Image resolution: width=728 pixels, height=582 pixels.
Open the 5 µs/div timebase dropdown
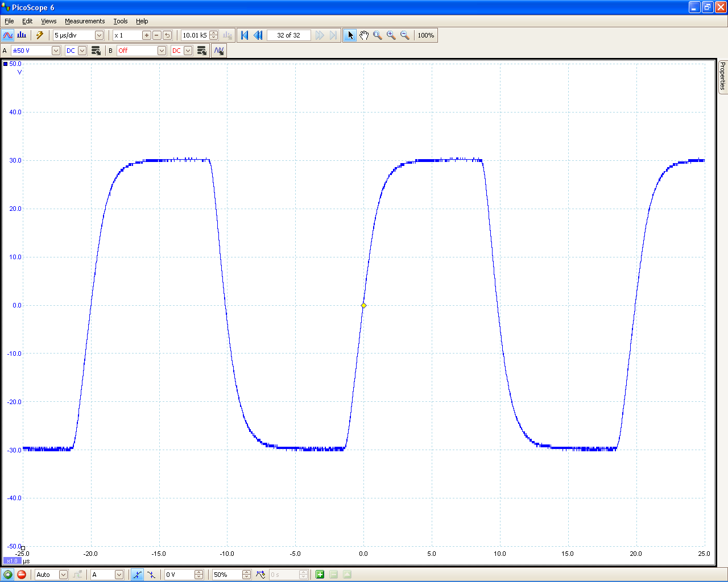tap(99, 35)
